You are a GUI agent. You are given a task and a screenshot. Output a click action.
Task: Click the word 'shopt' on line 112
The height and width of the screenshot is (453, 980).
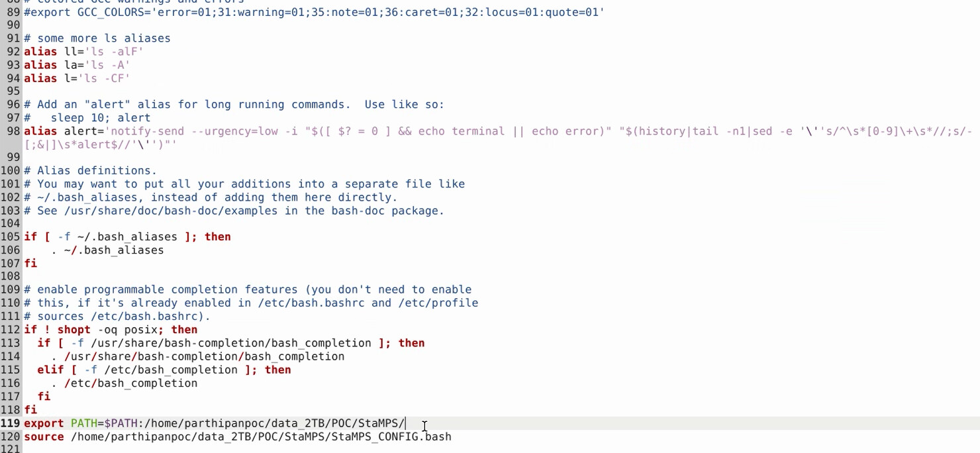(x=73, y=330)
